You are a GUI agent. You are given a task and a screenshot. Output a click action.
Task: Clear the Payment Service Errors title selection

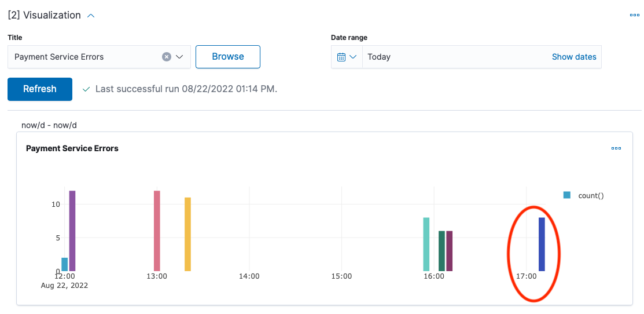tap(166, 57)
